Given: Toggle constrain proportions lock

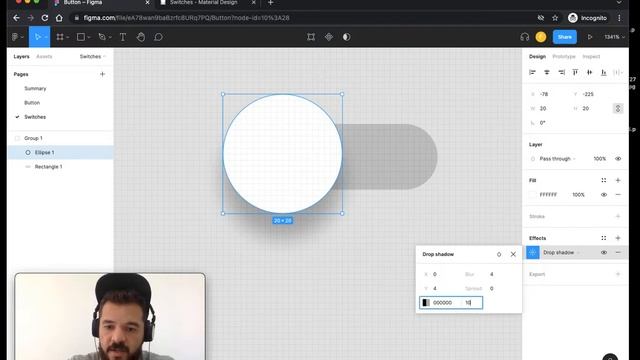Looking at the screenshot, I should pos(618,109).
